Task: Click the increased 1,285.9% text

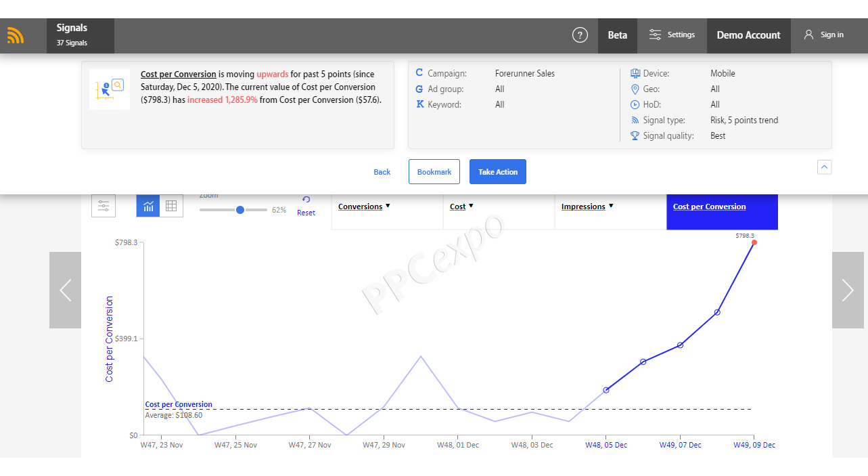Action: pos(223,100)
